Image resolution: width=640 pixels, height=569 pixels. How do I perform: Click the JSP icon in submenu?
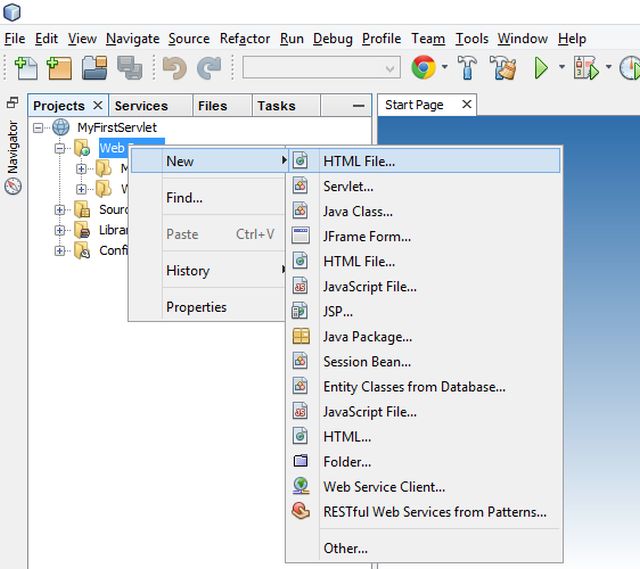coord(300,311)
